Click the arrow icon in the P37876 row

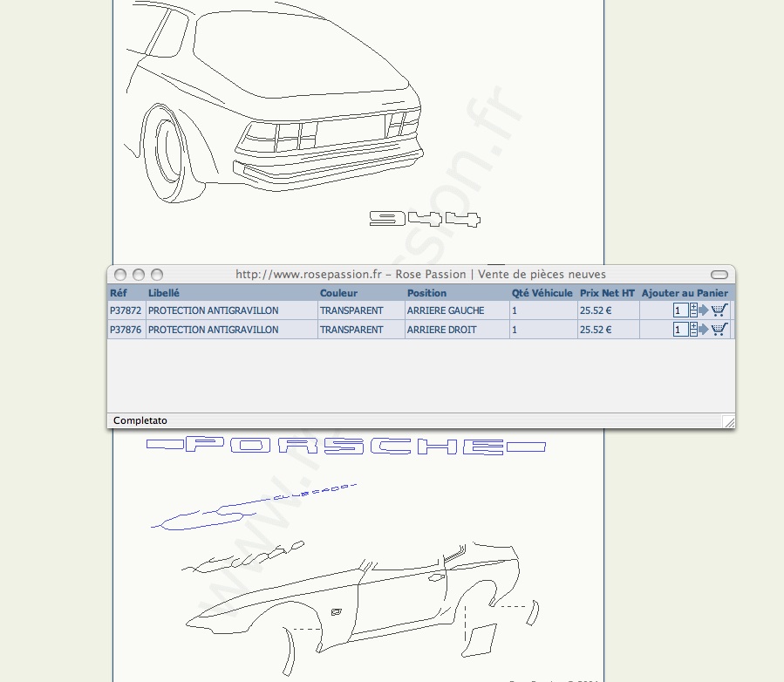704,330
